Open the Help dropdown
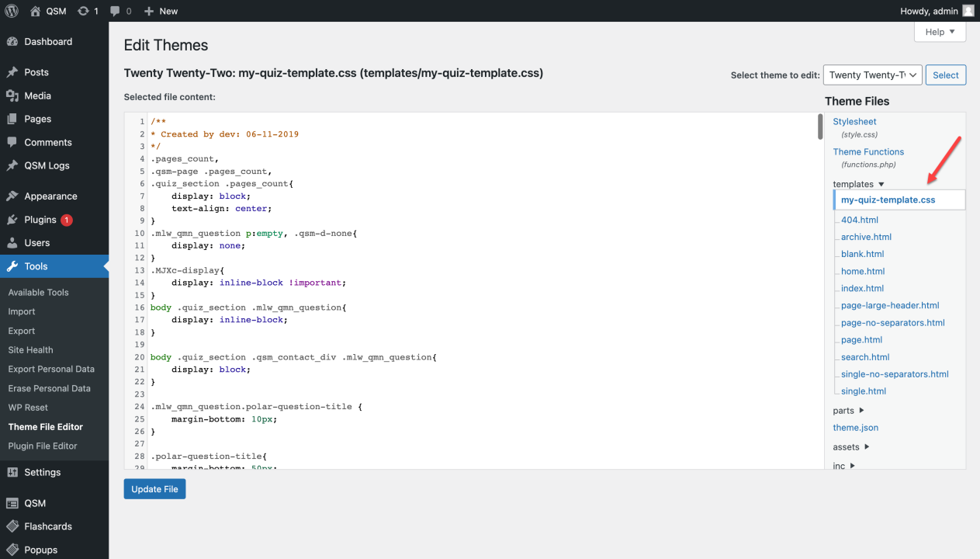This screenshot has height=559, width=980. click(x=940, y=32)
